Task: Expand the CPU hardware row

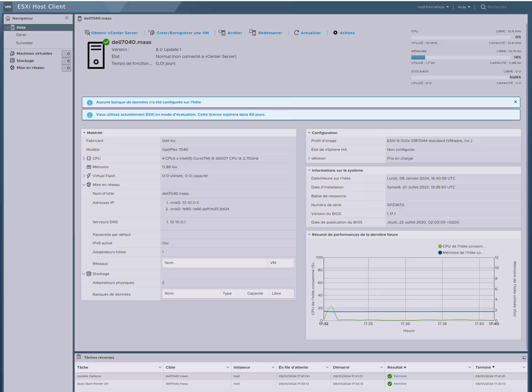Action: 84,159
